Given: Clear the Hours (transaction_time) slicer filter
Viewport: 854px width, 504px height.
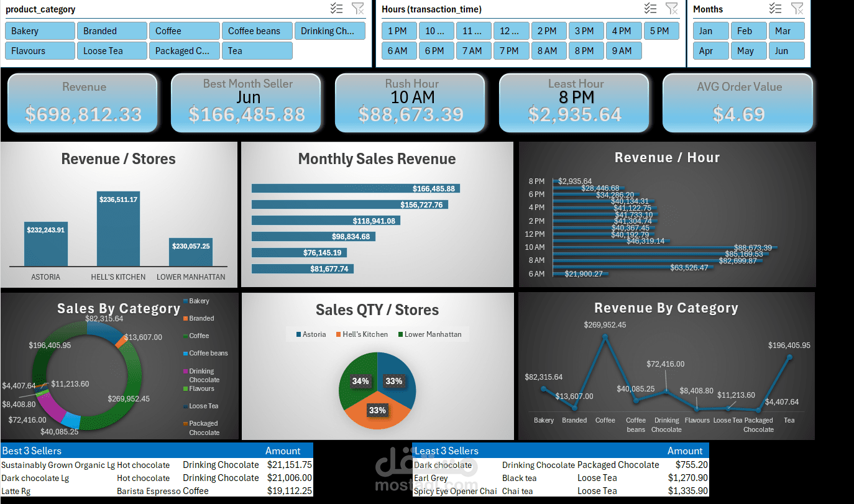Looking at the screenshot, I should 672,8.
